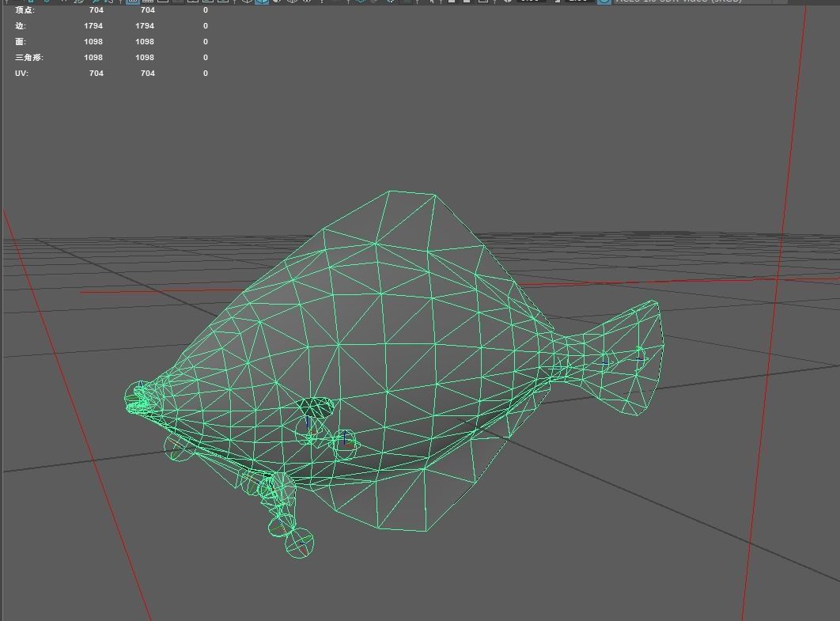This screenshot has height=621, width=840.
Task: Click the UV label in the poly count HUD
Action: (x=21, y=74)
